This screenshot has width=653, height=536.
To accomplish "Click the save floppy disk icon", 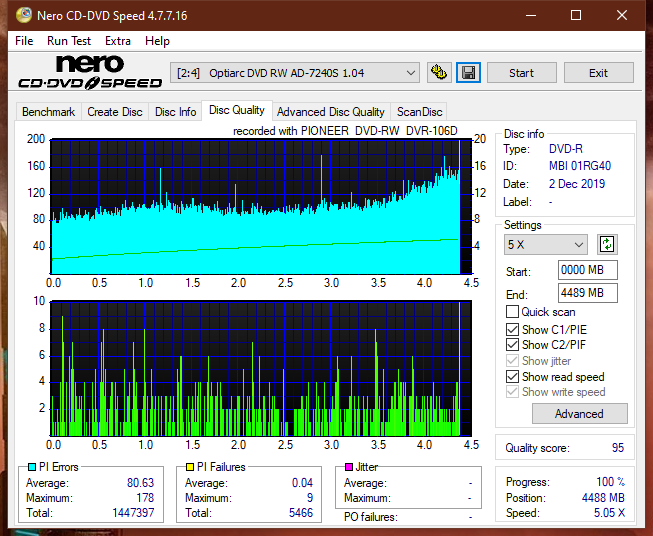I will tap(469, 73).
